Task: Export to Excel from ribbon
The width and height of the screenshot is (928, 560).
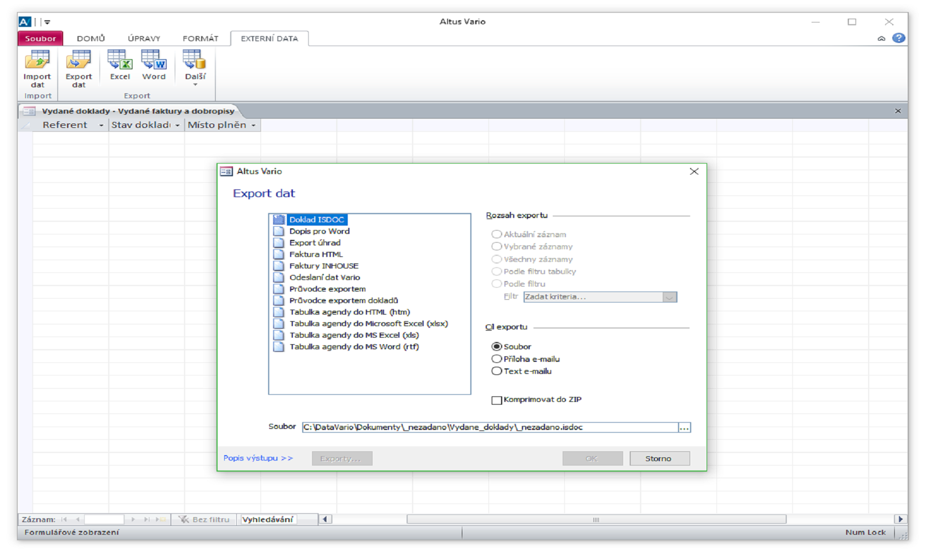Action: click(120, 65)
